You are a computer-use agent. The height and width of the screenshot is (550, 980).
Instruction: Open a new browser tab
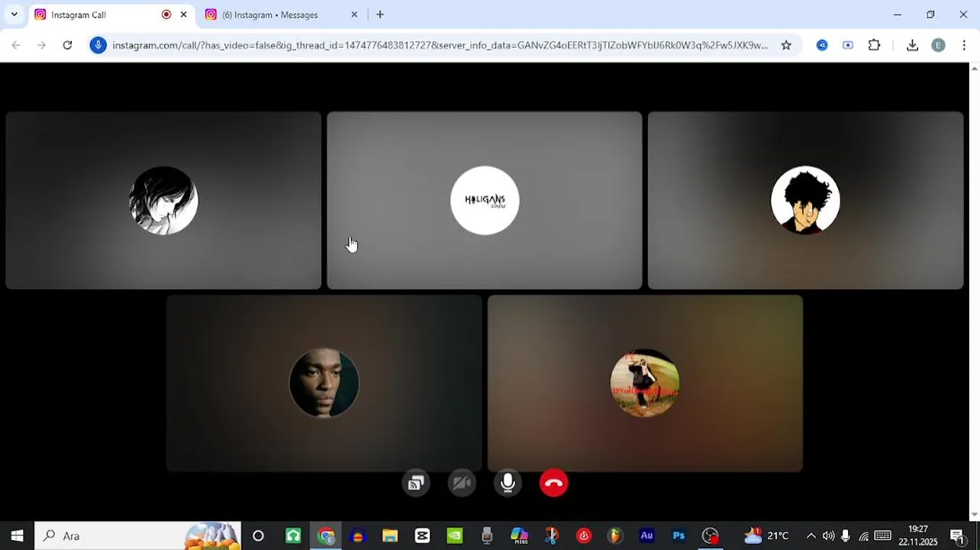point(380,15)
